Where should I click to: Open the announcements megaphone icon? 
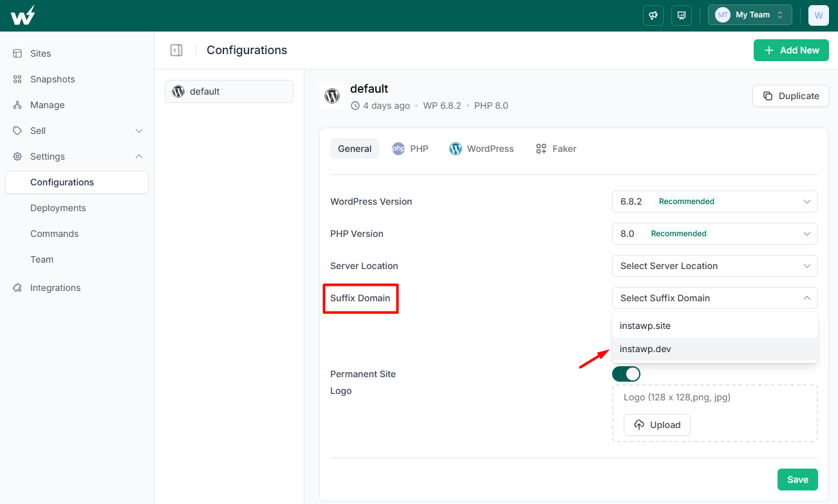tap(653, 15)
